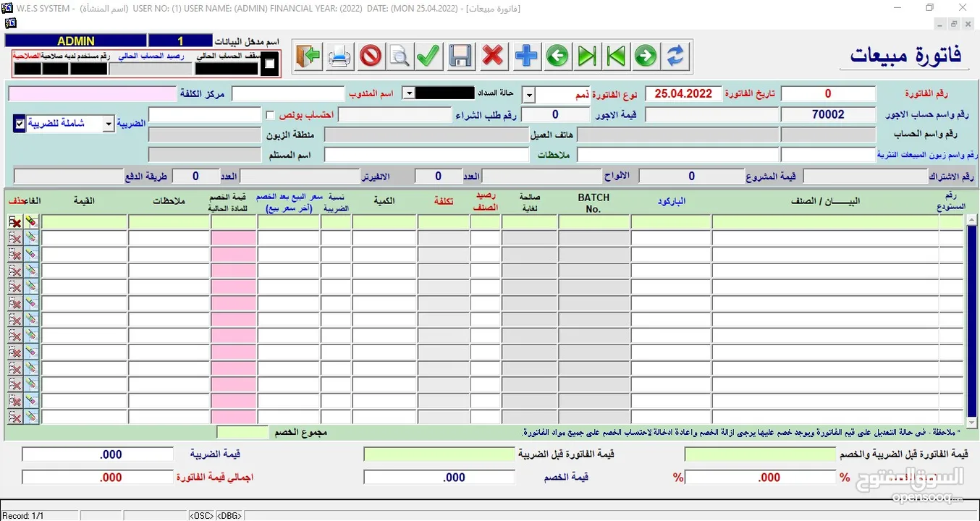Viewport: 980px width, 521px height.
Task: Click the first row الباركود cell
Action: (671, 222)
